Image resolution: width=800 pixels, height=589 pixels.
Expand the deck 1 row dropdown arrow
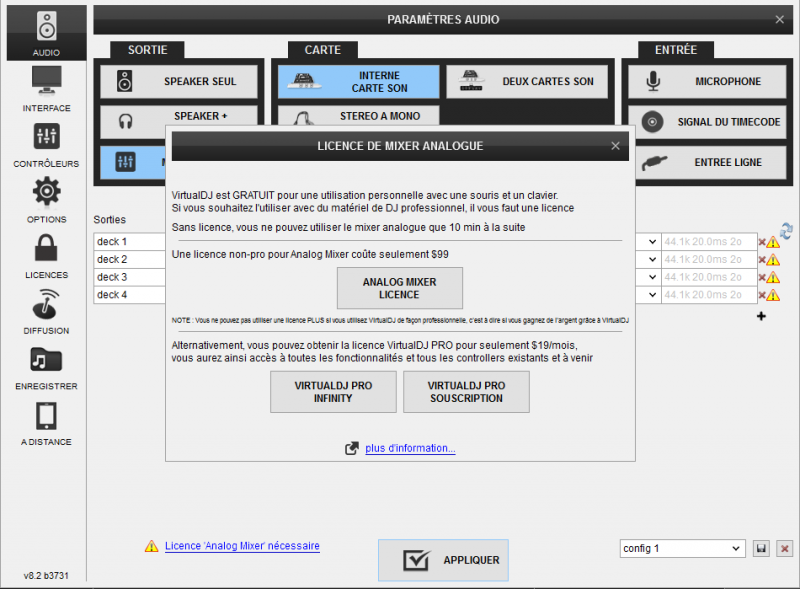pyautogui.click(x=652, y=241)
